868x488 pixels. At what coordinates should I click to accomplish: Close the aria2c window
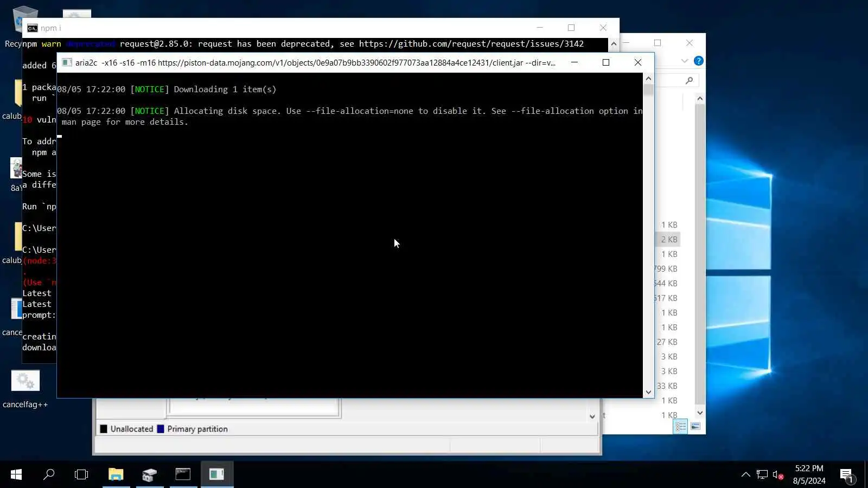tap(638, 62)
